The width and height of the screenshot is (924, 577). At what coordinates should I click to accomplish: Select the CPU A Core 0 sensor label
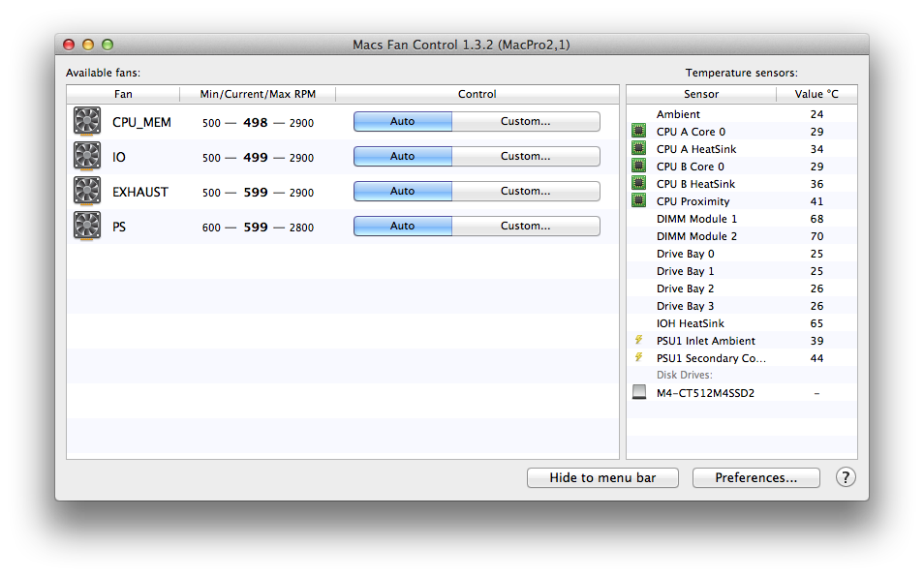[691, 132]
